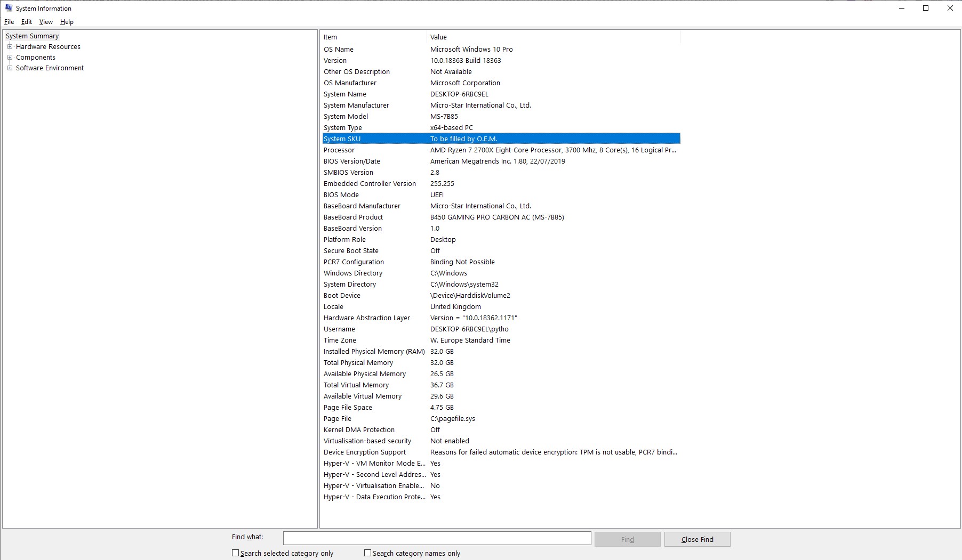Open the Edit menu

26,22
